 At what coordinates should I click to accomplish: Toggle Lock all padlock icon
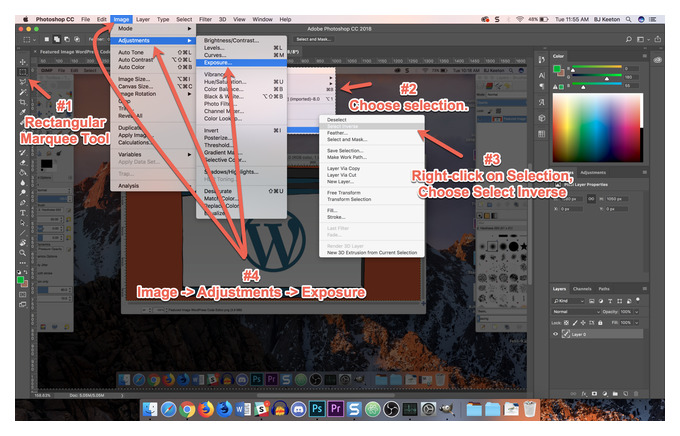click(x=600, y=323)
